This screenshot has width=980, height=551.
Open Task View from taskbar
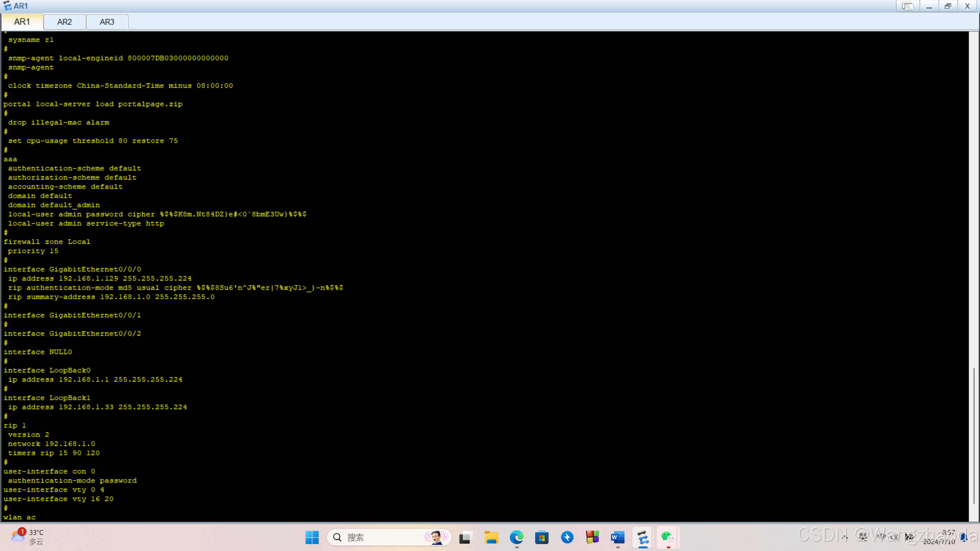click(466, 537)
